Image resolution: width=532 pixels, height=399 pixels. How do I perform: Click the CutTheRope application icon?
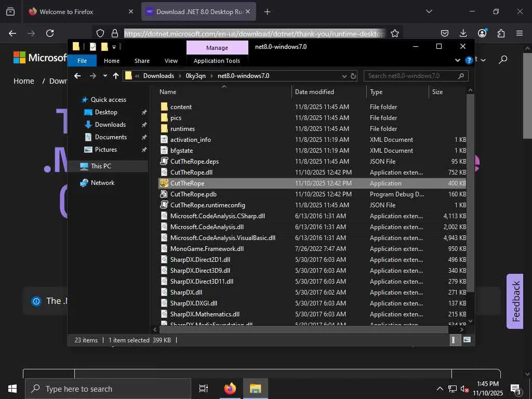click(164, 183)
